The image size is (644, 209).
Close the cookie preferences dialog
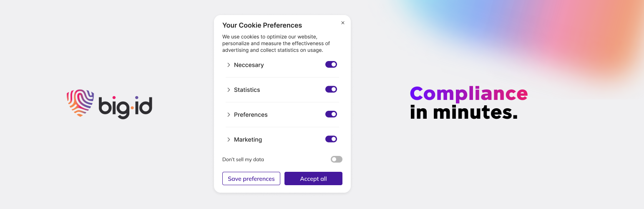point(343,23)
